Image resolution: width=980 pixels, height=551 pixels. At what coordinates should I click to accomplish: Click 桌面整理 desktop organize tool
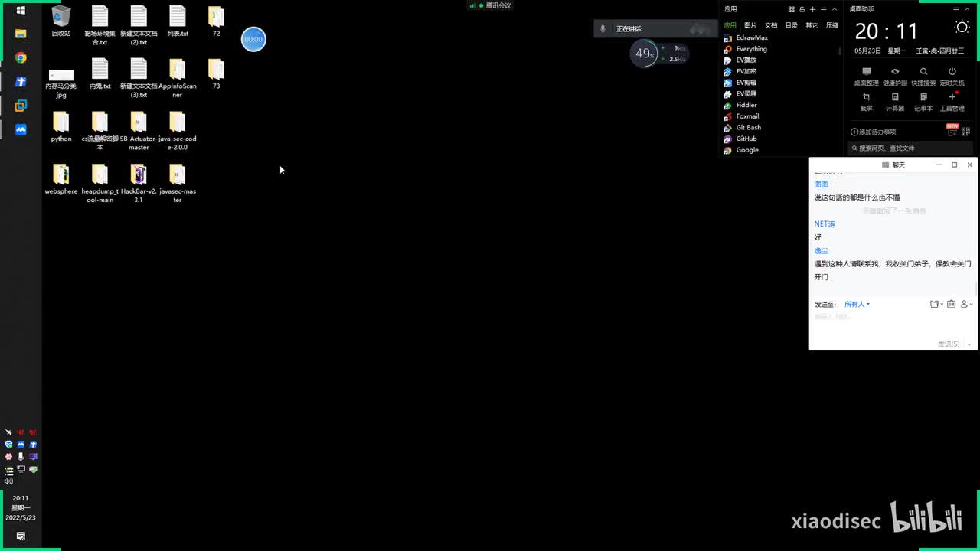866,77
